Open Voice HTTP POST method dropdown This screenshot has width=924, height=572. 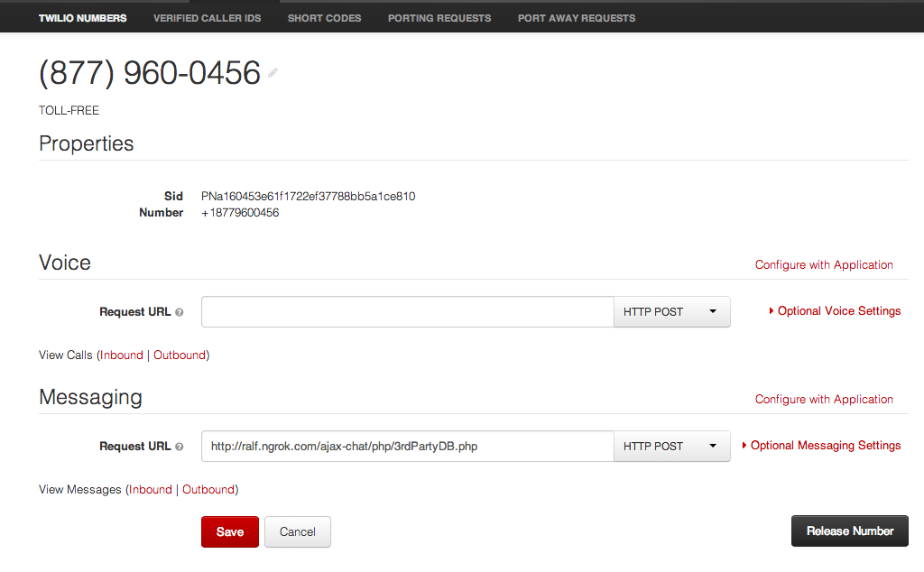(x=671, y=311)
